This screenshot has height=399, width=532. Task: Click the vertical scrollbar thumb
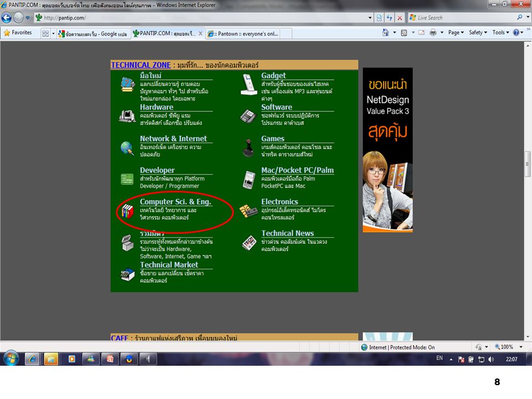point(528,164)
